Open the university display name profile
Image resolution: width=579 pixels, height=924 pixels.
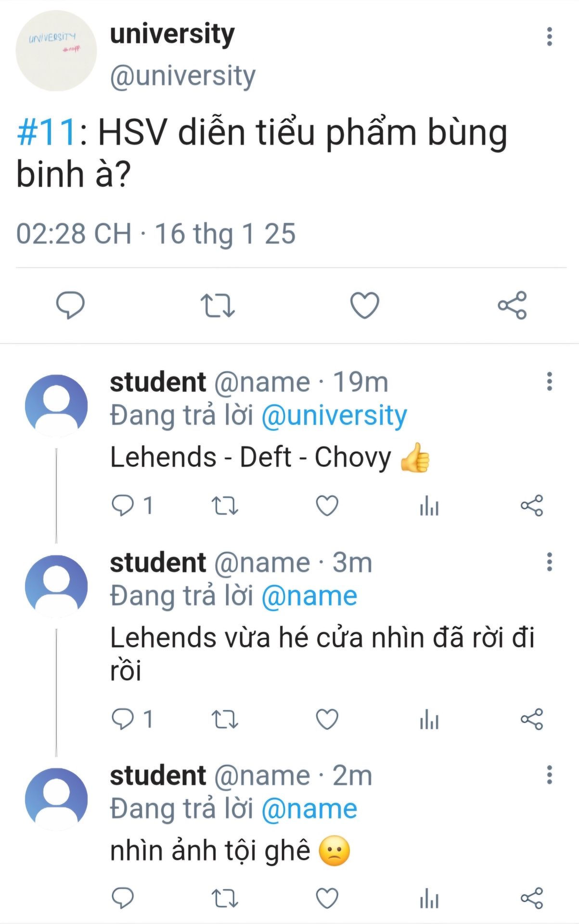(x=172, y=34)
